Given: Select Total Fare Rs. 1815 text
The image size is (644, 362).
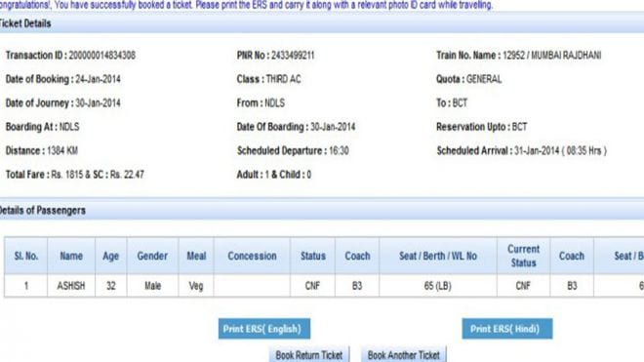Looking at the screenshot, I should click(x=44, y=175).
